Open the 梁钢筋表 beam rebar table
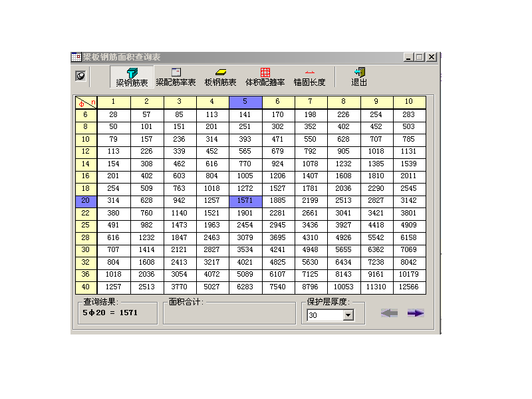The width and height of the screenshot is (532, 399). pyautogui.click(x=132, y=76)
